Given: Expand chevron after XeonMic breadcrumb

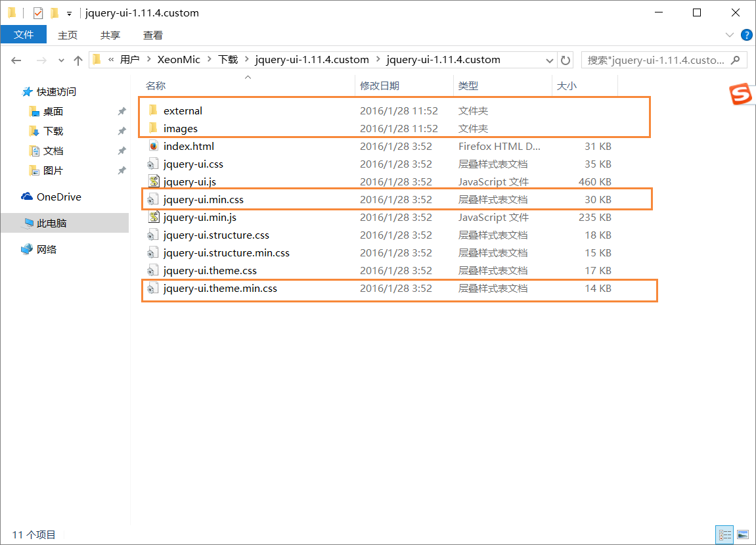Looking at the screenshot, I should click(210, 59).
